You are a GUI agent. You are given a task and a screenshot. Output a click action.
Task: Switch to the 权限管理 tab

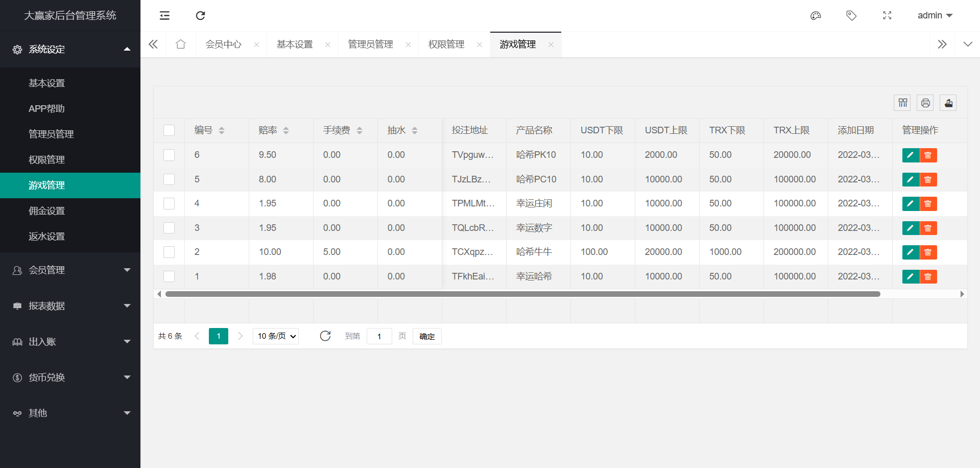coord(446,44)
